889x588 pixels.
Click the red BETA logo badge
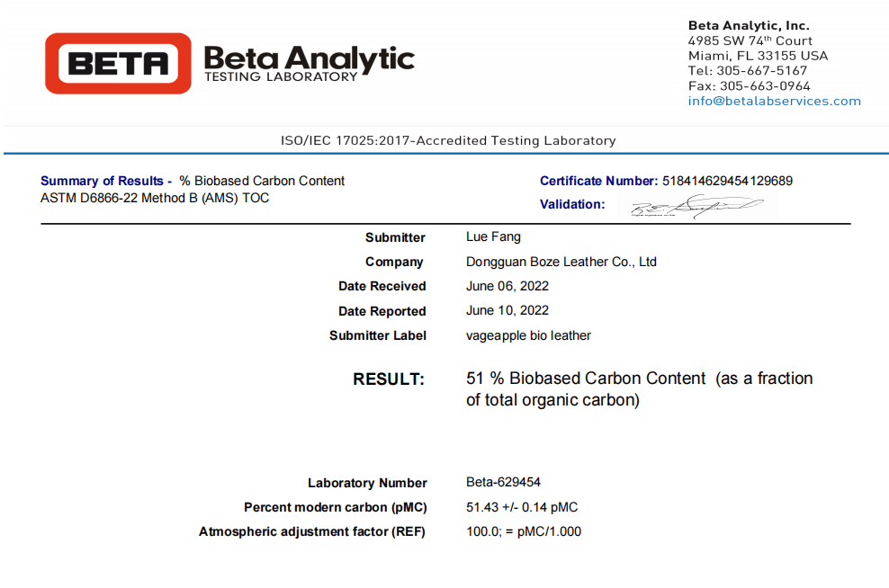click(x=118, y=63)
